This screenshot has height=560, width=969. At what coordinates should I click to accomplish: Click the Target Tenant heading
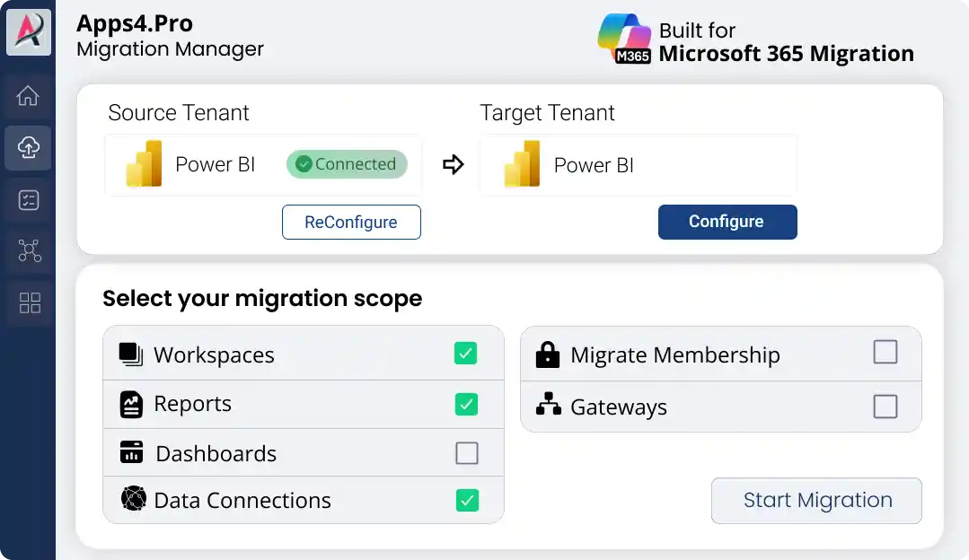[x=547, y=113]
